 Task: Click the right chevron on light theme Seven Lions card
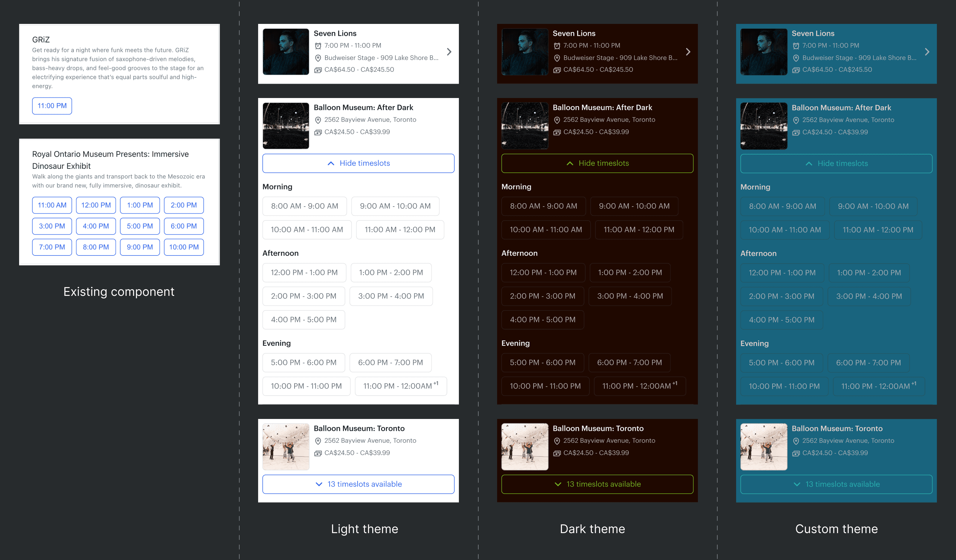pos(449,52)
